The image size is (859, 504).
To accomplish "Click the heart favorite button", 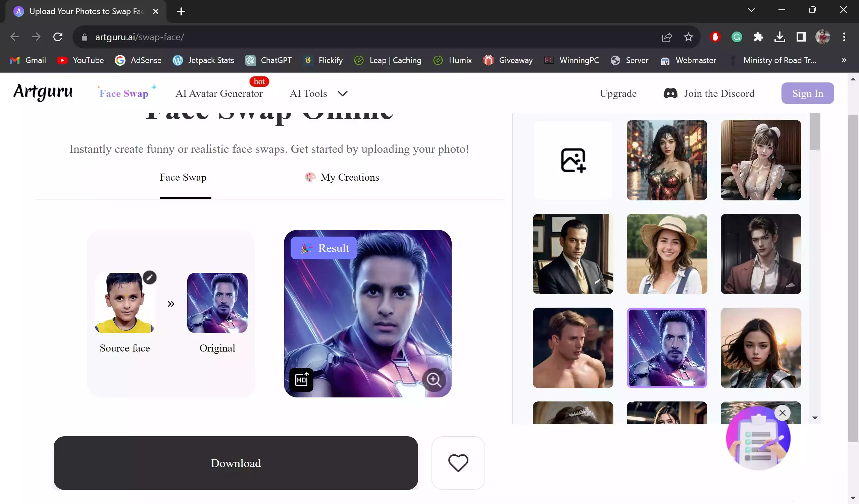I will coord(458,463).
